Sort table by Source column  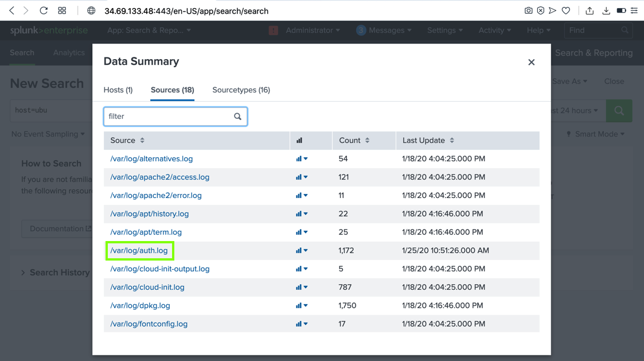[127, 140]
